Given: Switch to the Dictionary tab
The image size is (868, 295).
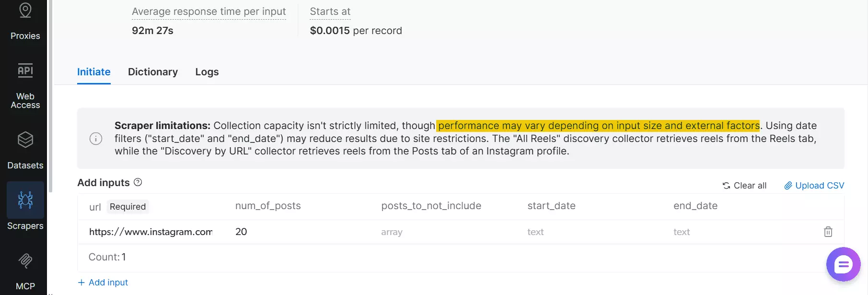Looking at the screenshot, I should point(152,71).
